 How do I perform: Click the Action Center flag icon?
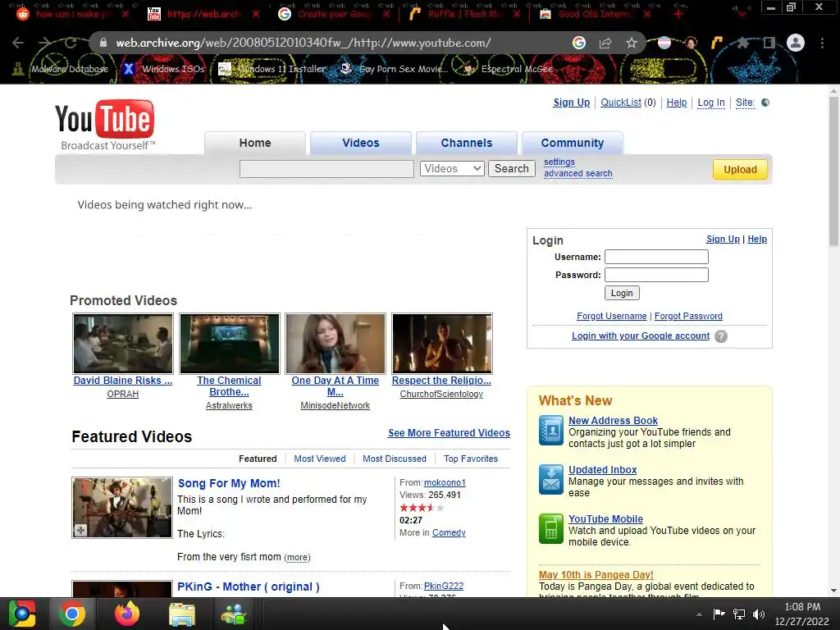click(x=719, y=614)
